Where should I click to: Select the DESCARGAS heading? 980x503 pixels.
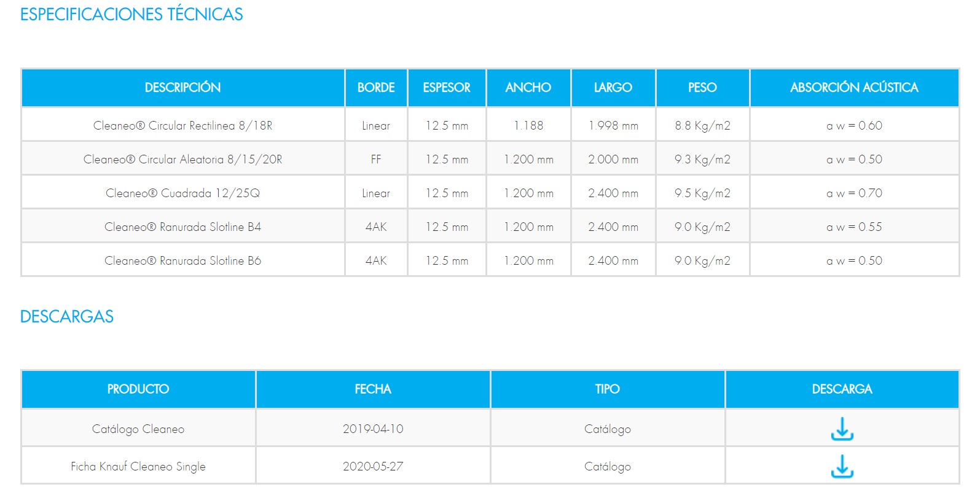[67, 316]
